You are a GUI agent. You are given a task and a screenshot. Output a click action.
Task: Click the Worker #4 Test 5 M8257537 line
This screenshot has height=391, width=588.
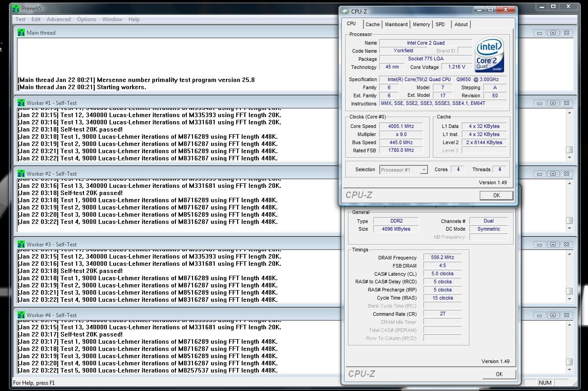click(148, 370)
